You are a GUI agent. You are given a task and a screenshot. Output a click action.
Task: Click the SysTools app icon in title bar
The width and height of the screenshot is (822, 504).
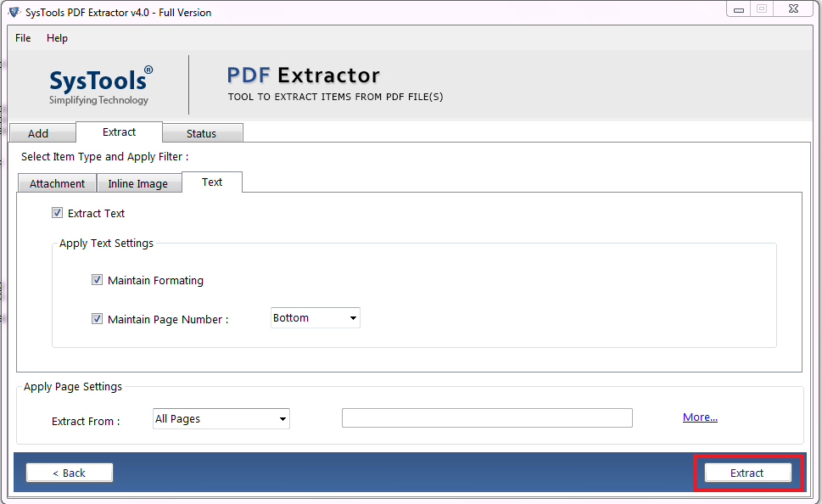point(14,12)
